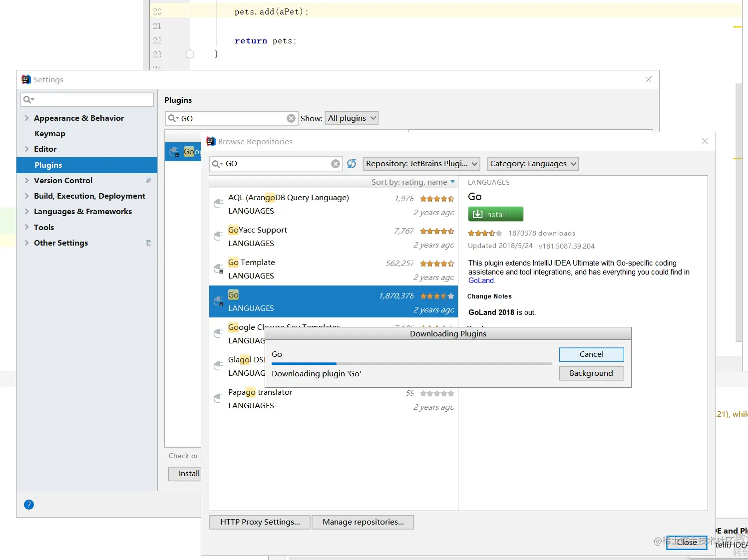Click the Go download progress bar
The width and height of the screenshot is (748, 560).
pyautogui.click(x=412, y=363)
